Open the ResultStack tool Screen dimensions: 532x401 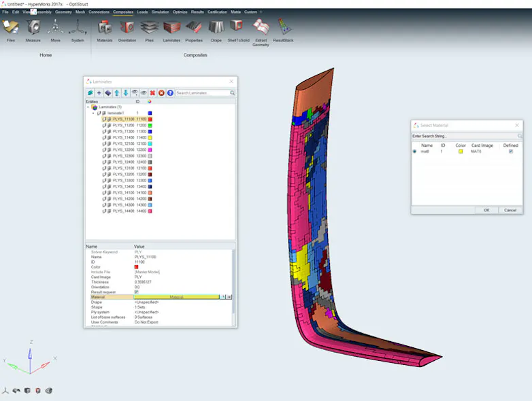point(283,27)
